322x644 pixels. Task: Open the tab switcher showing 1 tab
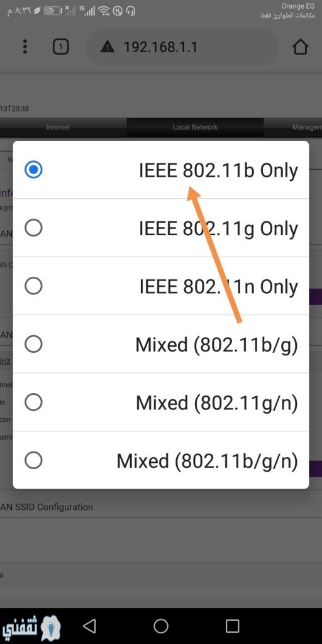tap(60, 47)
